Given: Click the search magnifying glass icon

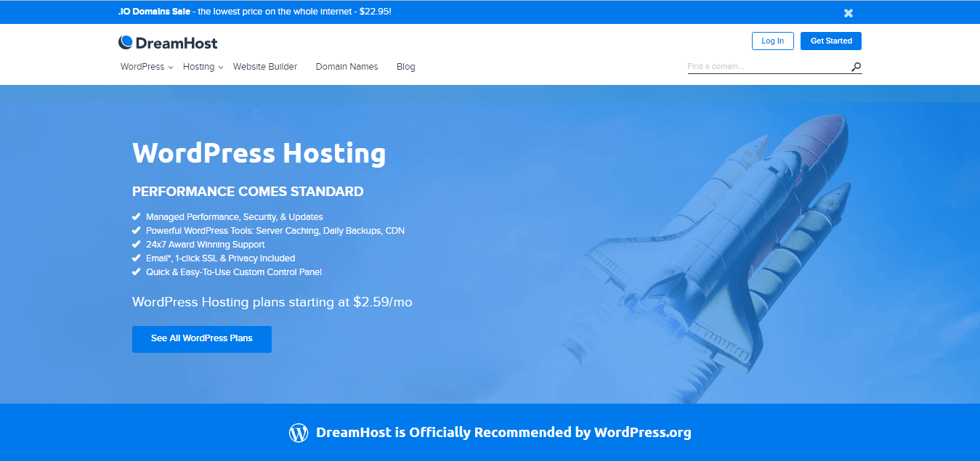Looking at the screenshot, I should pos(856,66).
